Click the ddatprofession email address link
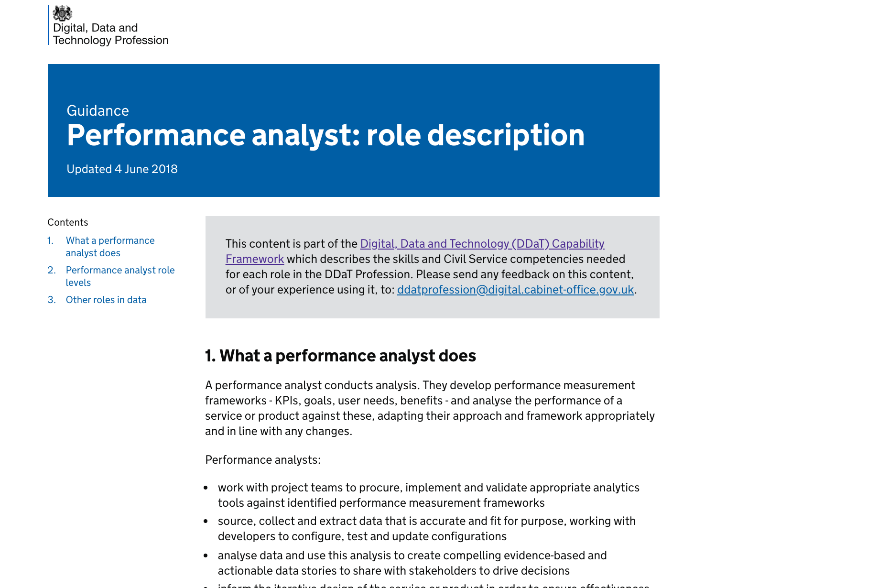The image size is (889, 588). click(x=515, y=290)
